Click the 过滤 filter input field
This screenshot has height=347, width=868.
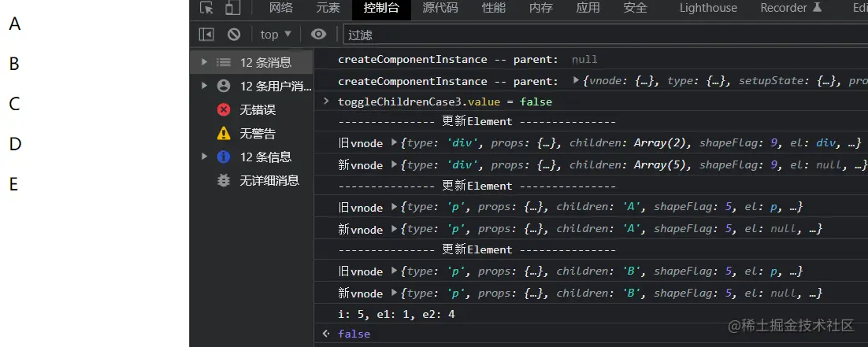pos(605,35)
